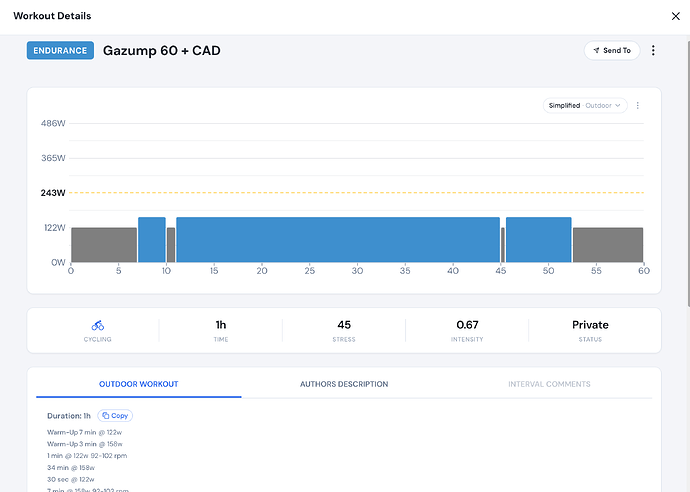
Task: Select the short blue interval before minute 10
Action: (152, 240)
